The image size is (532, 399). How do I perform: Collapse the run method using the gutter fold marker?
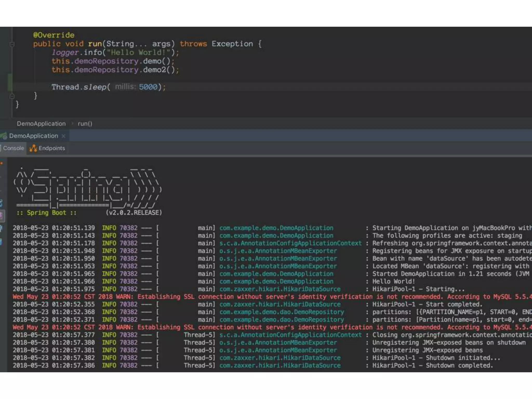(12, 44)
